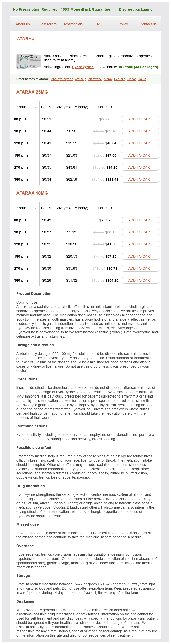This screenshot has height=644, width=171.
Task: Add the 25mg 120-pill pack ($48.84) to cart
Action: [x=140, y=143]
